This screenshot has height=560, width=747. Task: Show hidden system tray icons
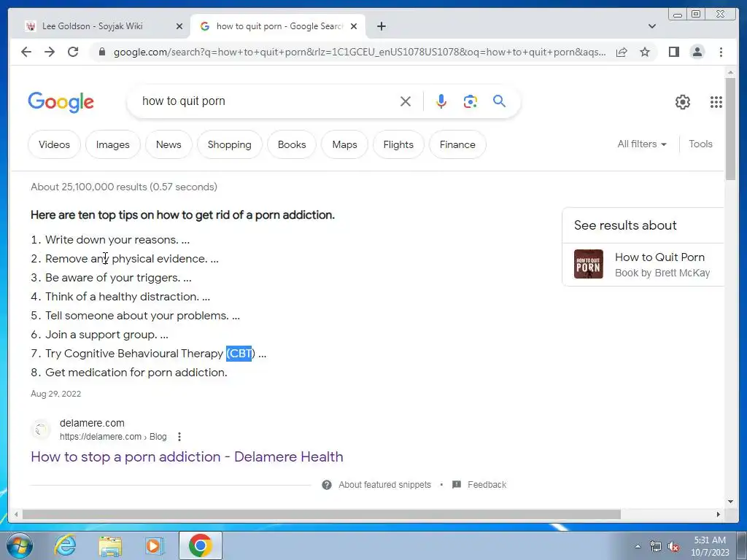638,546
